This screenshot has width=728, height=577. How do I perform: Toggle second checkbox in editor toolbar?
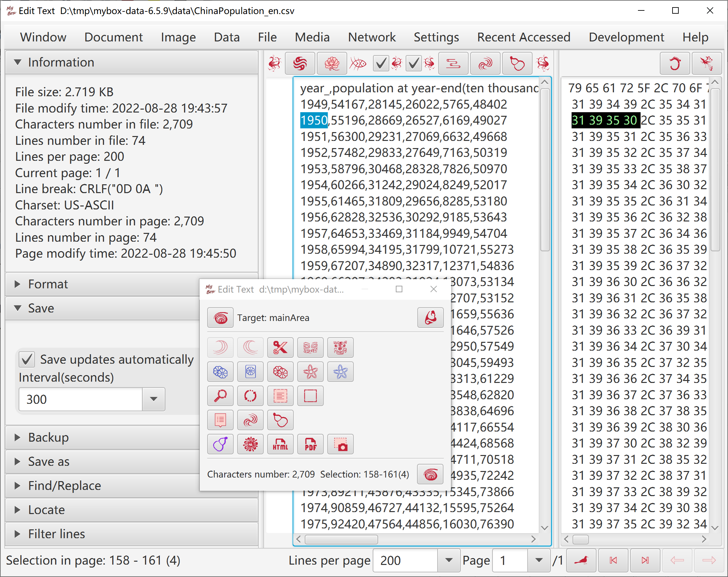(413, 63)
